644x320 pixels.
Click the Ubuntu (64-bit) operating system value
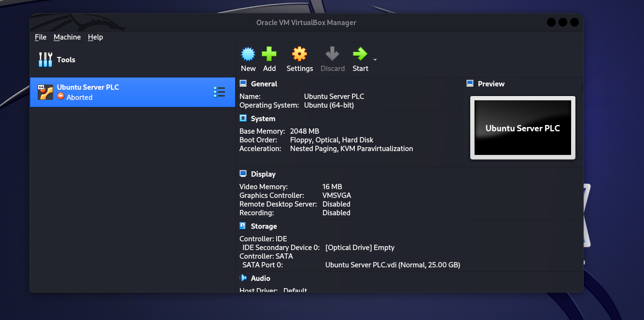coord(329,105)
